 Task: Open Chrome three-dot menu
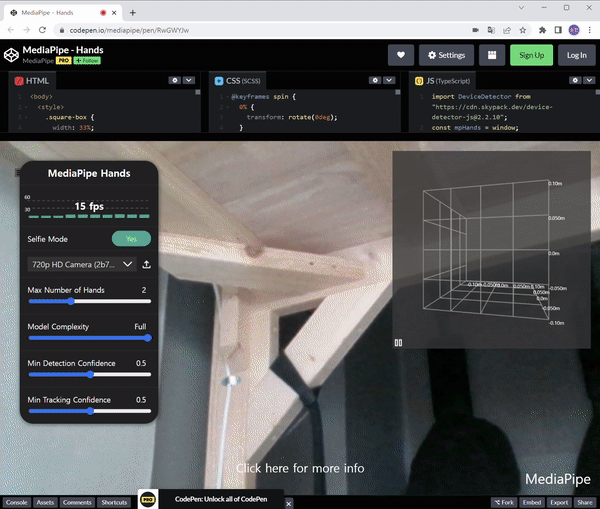(590, 30)
